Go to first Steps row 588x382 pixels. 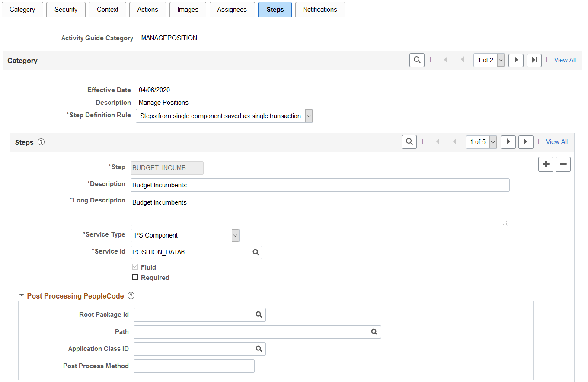pos(437,142)
